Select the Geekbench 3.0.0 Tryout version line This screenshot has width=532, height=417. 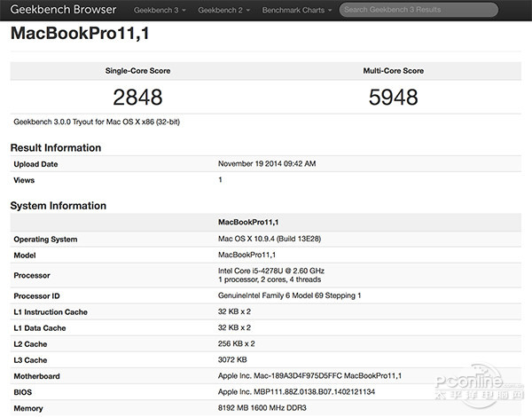point(97,122)
